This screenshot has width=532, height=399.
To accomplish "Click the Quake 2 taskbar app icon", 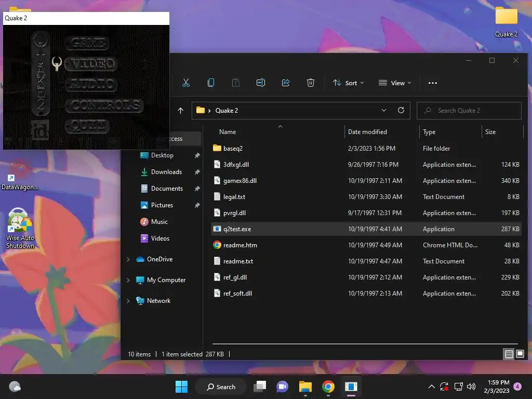I will pos(351,387).
